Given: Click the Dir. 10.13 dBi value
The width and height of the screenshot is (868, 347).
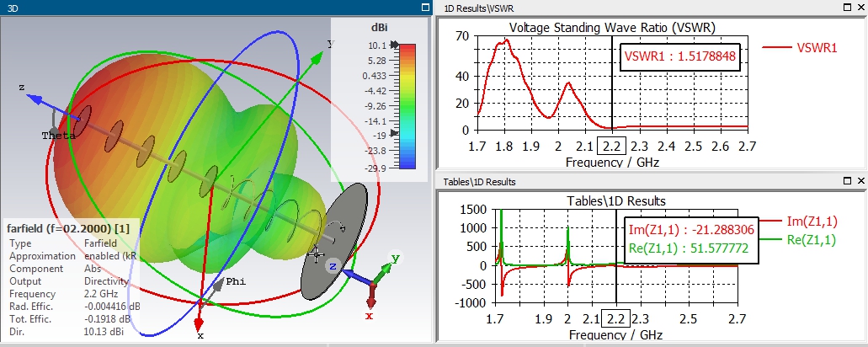Looking at the screenshot, I should click(104, 332).
